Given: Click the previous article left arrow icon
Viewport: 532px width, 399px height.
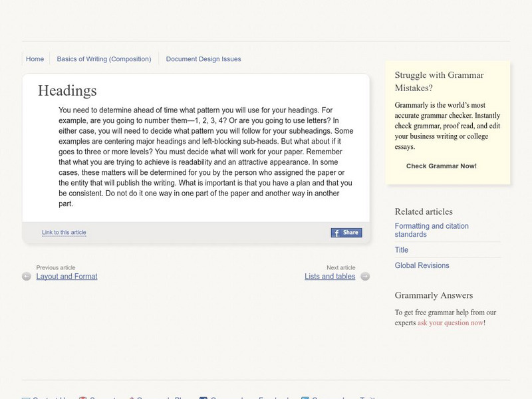Looking at the screenshot, I should tap(27, 276).
